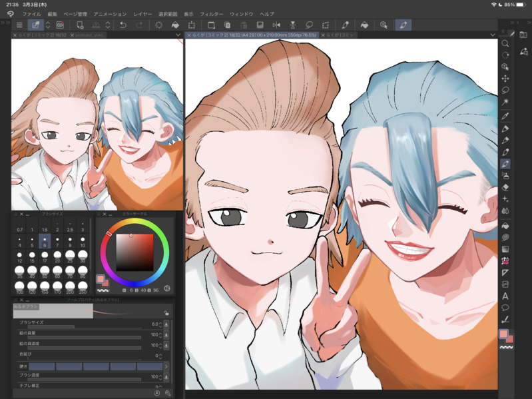This screenshot has height=399, width=532.
Task: Open the フィルター (Filter) menu
Action: [x=212, y=14]
